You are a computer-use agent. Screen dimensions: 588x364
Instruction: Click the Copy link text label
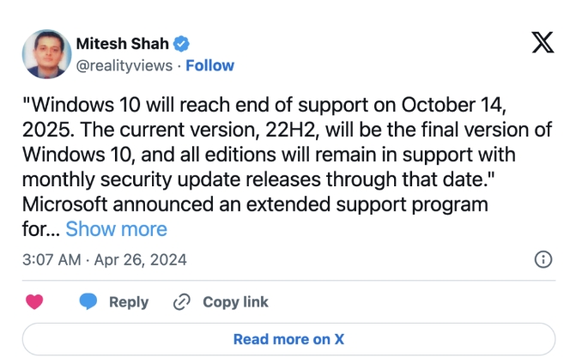point(235,302)
